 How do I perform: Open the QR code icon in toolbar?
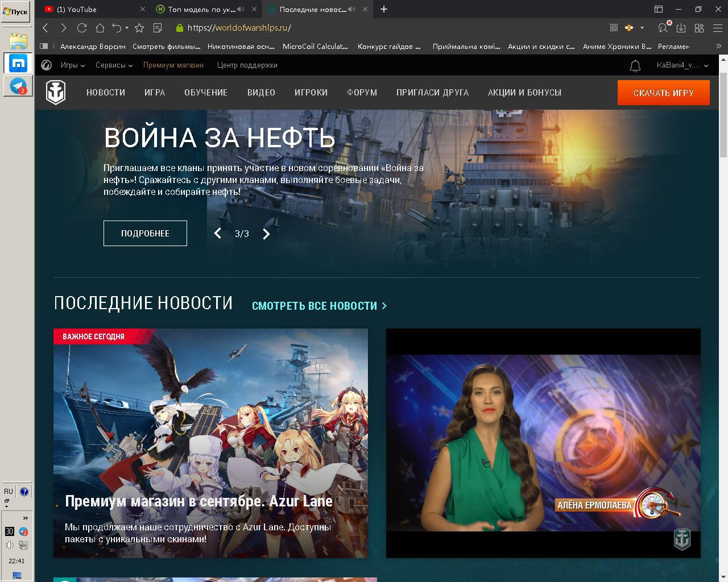point(614,28)
